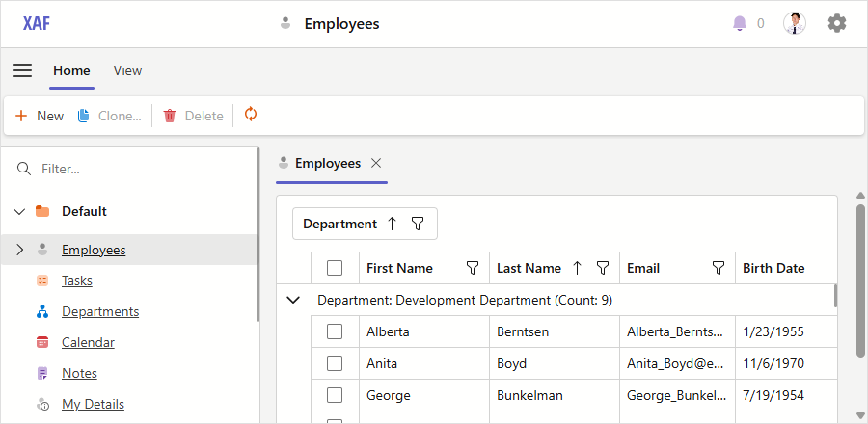Click the user profile avatar
The image size is (868, 424).
coord(794,23)
